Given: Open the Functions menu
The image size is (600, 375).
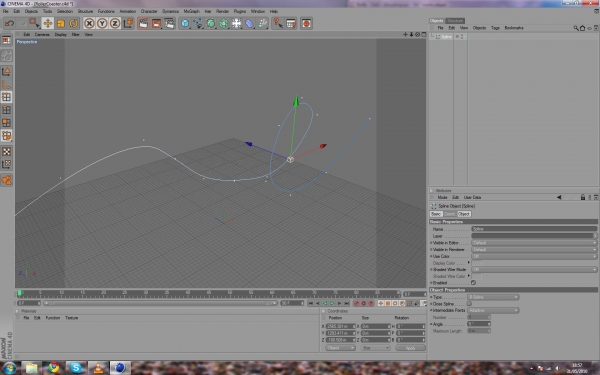Looking at the screenshot, I should 106,11.
